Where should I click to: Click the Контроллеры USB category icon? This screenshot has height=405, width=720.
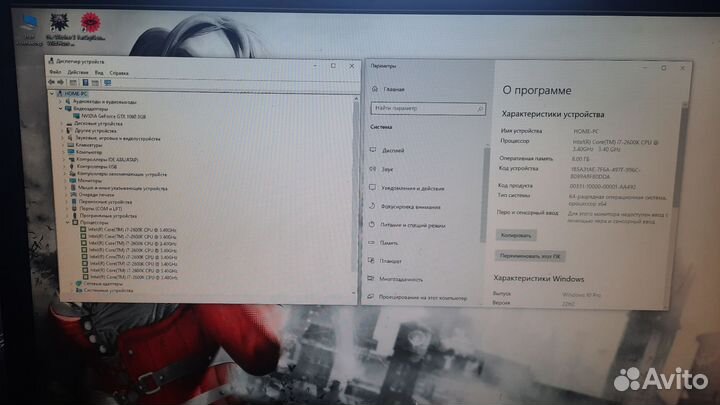click(72, 166)
